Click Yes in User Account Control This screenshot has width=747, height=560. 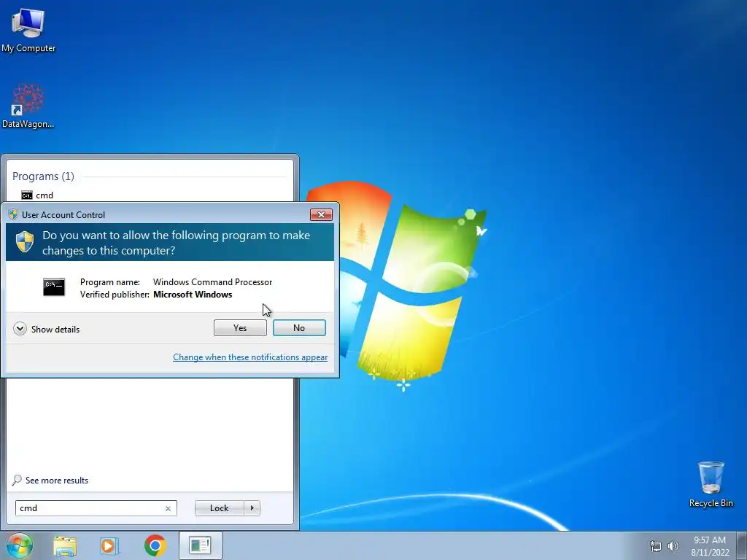[240, 327]
